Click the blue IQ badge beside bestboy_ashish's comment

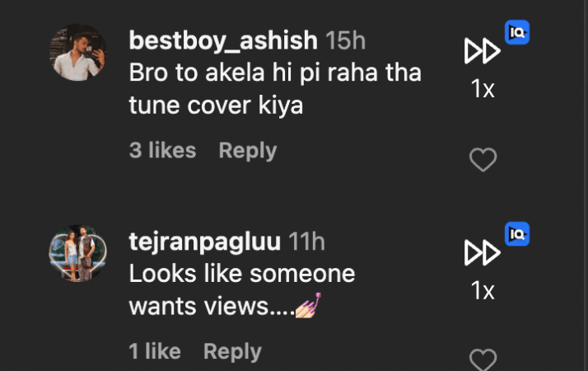pos(517,32)
